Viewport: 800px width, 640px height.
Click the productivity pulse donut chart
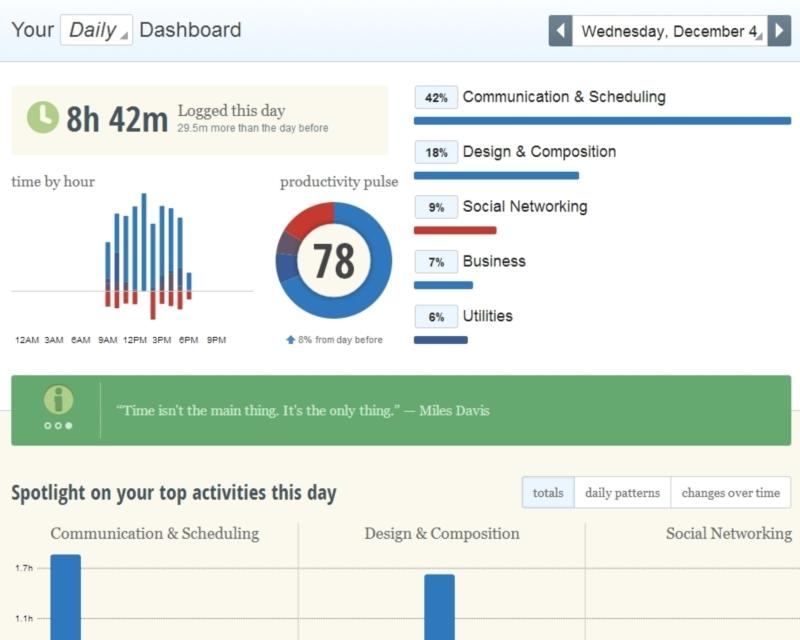coord(334,260)
